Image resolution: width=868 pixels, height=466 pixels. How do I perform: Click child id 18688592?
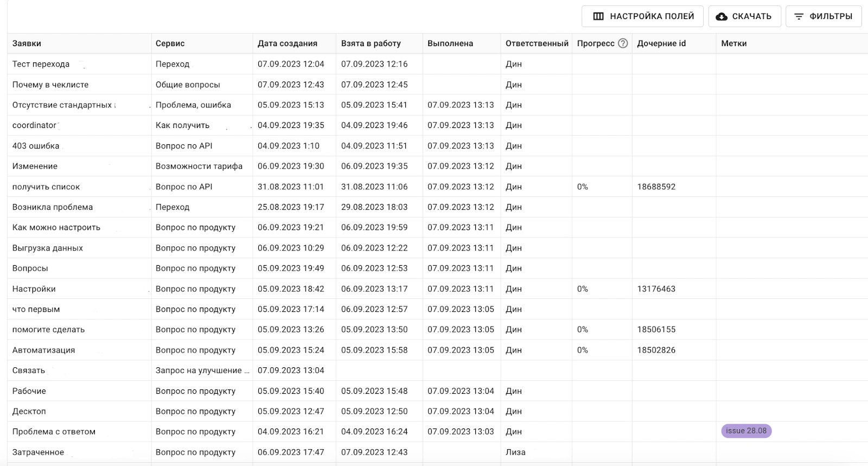click(x=656, y=187)
